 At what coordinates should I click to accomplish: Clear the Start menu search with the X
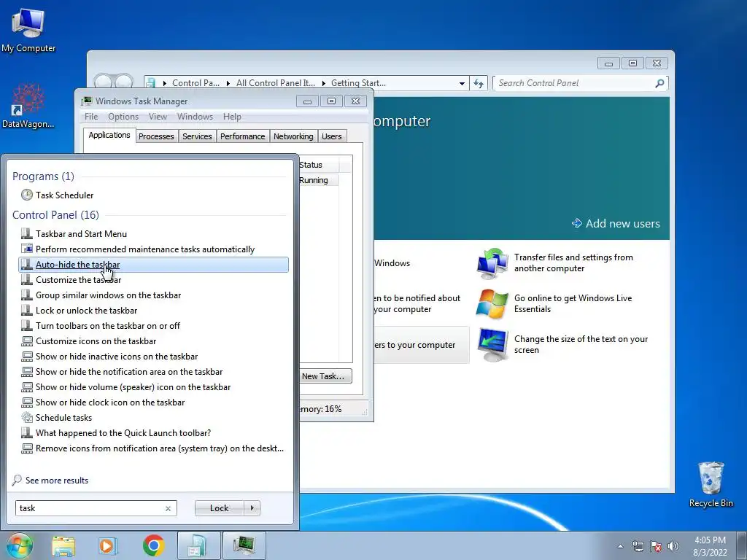(169, 508)
